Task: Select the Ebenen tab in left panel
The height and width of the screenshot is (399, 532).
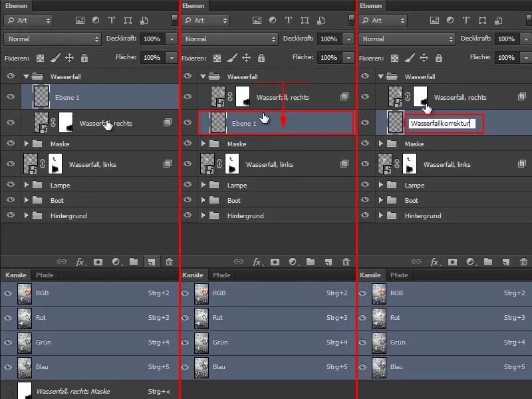Action: pos(16,6)
